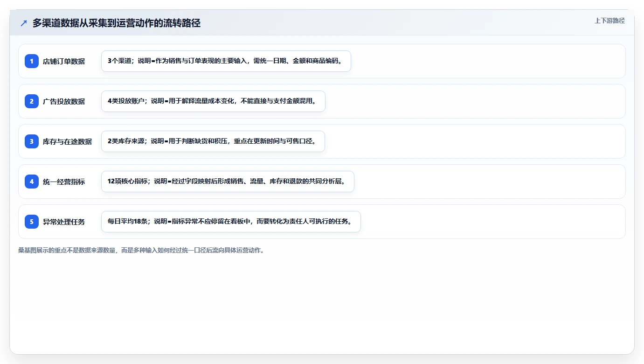The height and width of the screenshot is (364, 644).
Task: Click the 4类投放账户 description box
Action: coord(213,101)
